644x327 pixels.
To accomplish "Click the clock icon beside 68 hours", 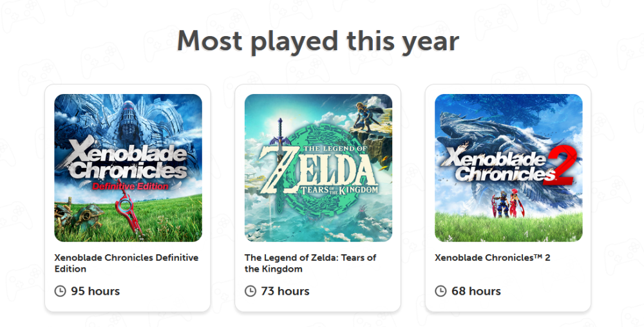I will [x=441, y=291].
